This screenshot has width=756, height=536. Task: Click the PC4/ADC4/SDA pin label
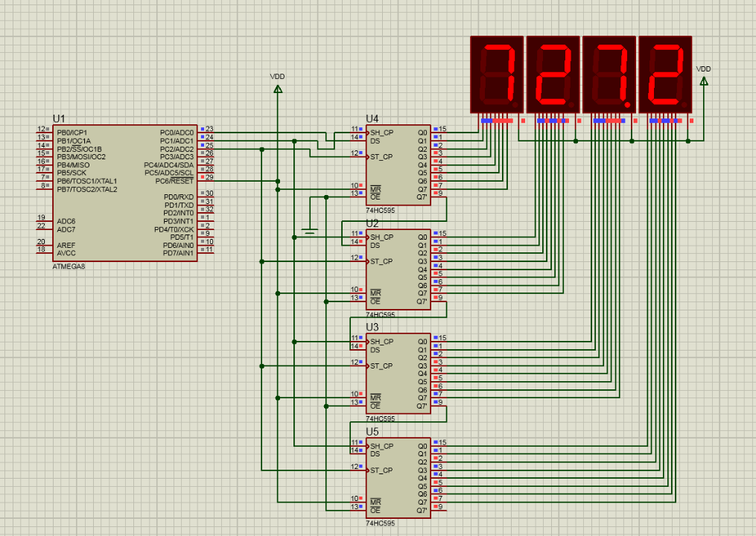pyautogui.click(x=169, y=165)
